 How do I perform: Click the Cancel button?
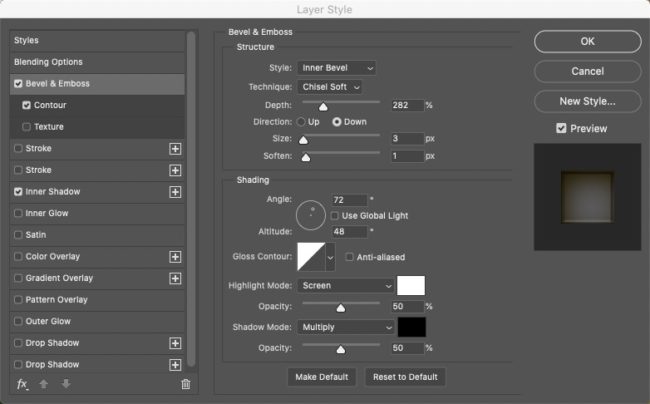587,71
